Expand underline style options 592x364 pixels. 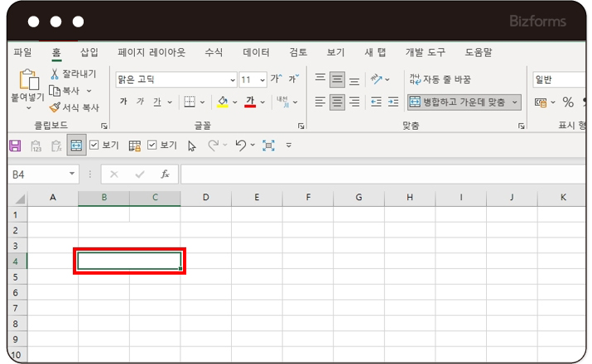(170, 102)
